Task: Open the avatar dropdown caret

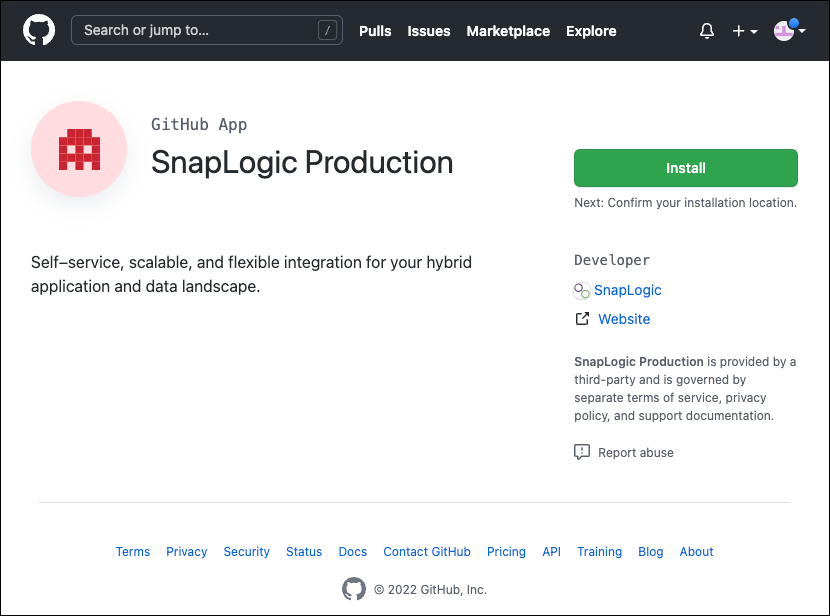Action: click(x=802, y=31)
